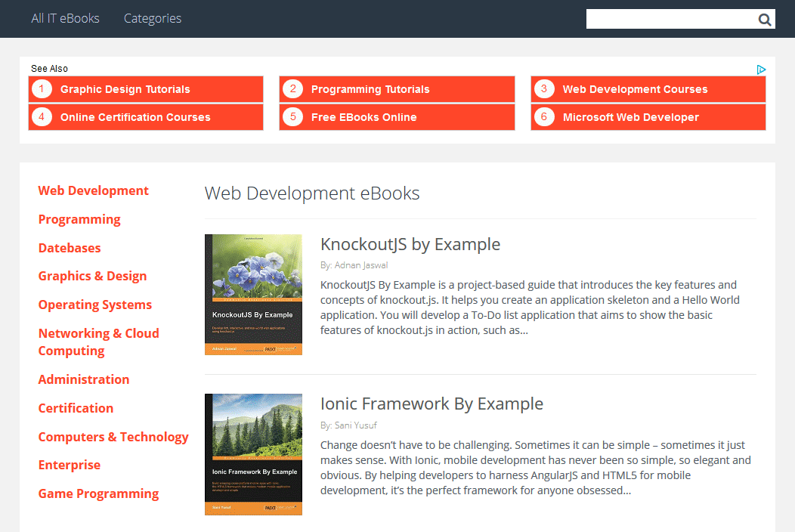Open the Ionic Framework book cover image
This screenshot has height=532, width=795.
point(253,454)
